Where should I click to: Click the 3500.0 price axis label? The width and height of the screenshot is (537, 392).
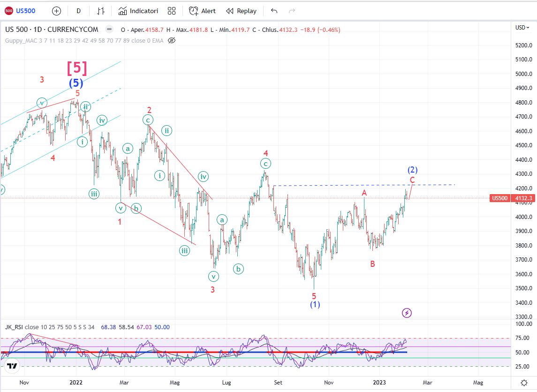coord(524,288)
